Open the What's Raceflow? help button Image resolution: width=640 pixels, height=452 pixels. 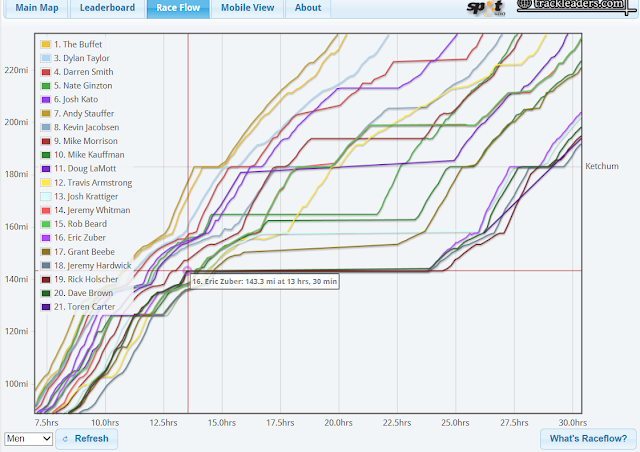pos(588,439)
